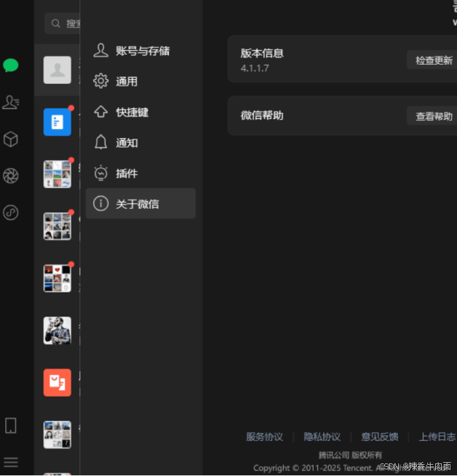Open the 通知 settings section
The height and width of the screenshot is (476, 457).
click(141, 142)
